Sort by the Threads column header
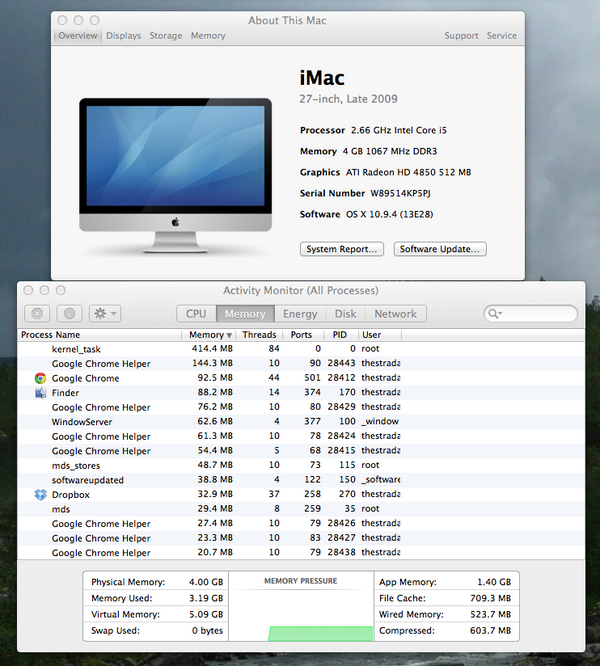This screenshot has height=666, width=600. [259, 335]
